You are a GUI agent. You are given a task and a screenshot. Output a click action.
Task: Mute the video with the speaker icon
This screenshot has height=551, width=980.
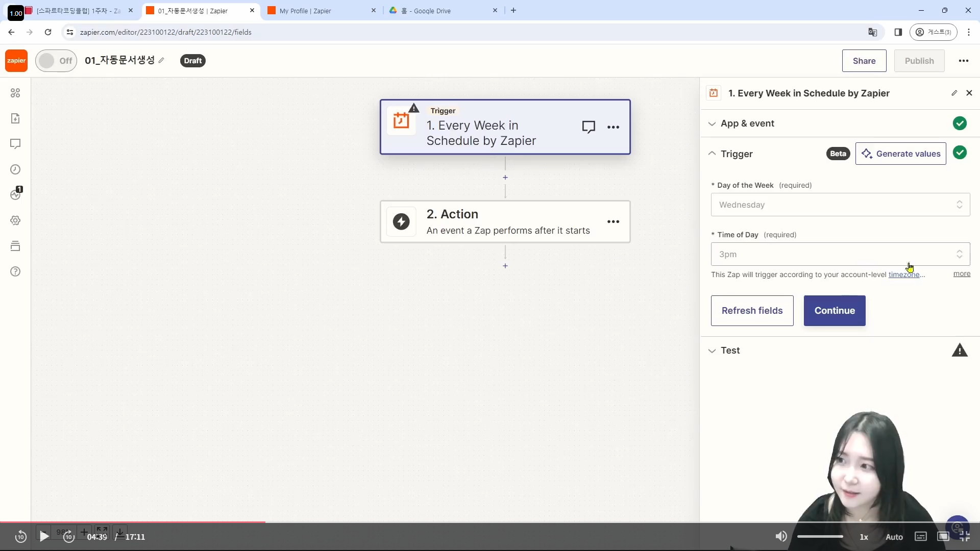pyautogui.click(x=781, y=536)
